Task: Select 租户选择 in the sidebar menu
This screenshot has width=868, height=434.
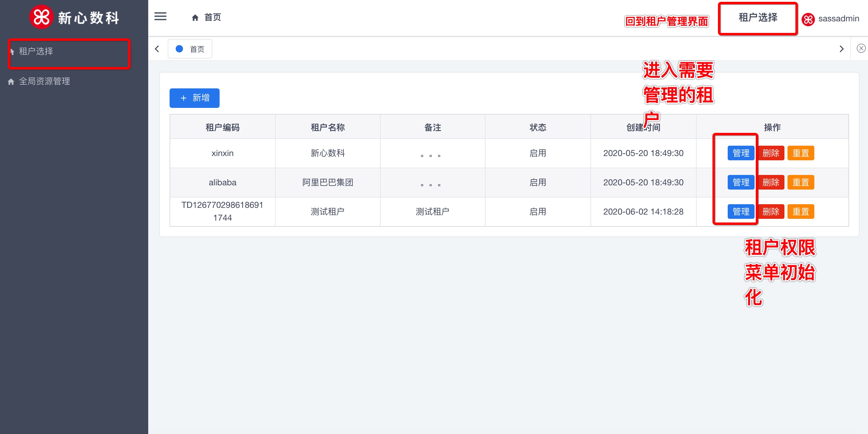Action: (x=36, y=52)
